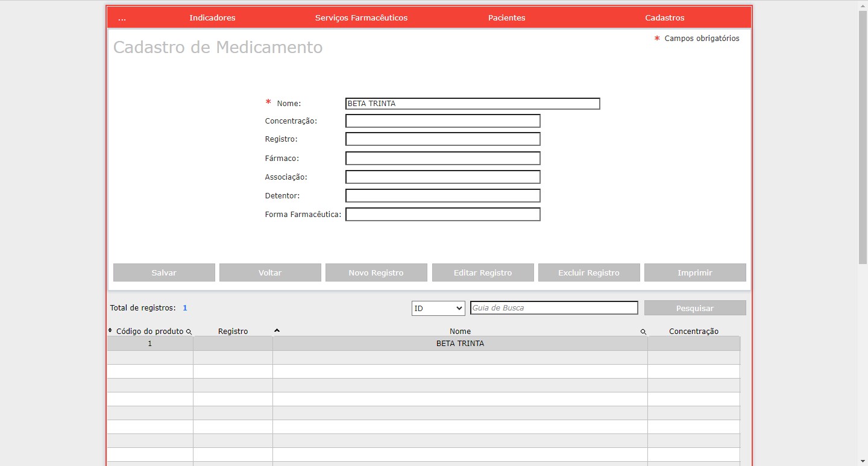
Task: Click the Concentração input field
Action: [x=443, y=121]
